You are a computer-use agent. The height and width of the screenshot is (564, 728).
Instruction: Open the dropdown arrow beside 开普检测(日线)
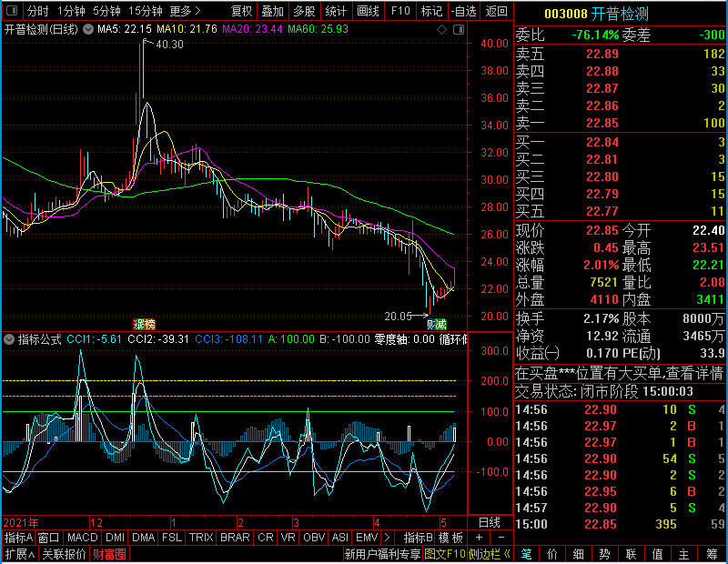(x=88, y=29)
